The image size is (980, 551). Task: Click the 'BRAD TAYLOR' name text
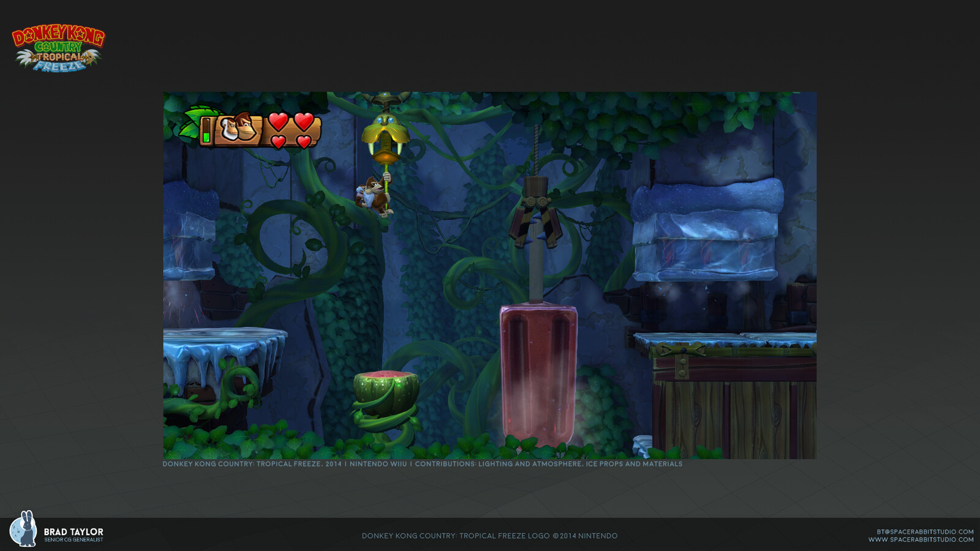(x=73, y=532)
